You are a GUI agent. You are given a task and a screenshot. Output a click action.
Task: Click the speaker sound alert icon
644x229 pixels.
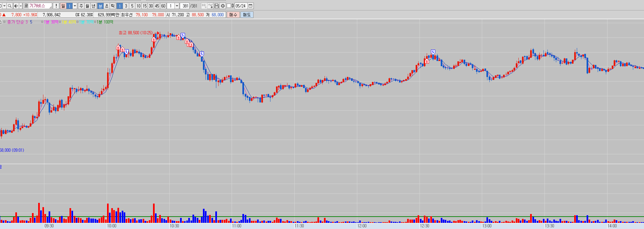pyautogui.click(x=16, y=6)
